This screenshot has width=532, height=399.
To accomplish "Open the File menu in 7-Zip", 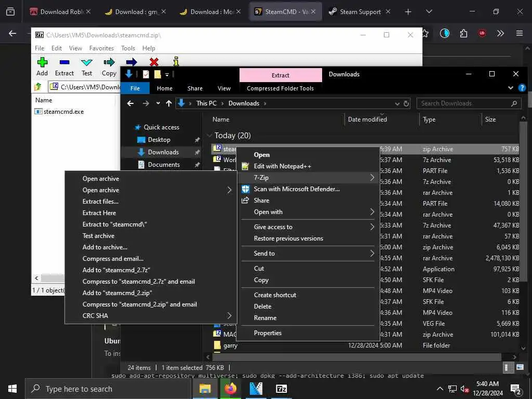I will (x=39, y=48).
